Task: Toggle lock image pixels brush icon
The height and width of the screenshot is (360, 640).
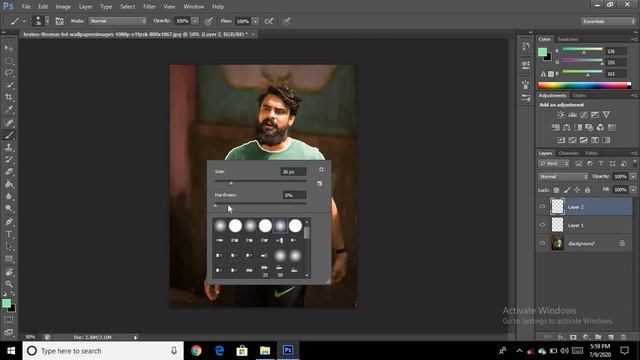Action: click(567, 190)
